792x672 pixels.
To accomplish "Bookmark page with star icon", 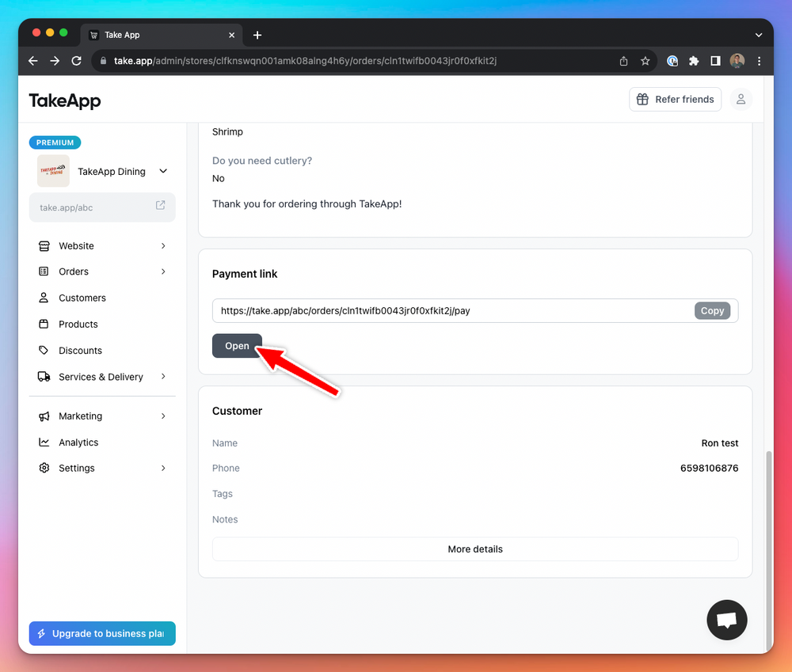I will tap(645, 61).
